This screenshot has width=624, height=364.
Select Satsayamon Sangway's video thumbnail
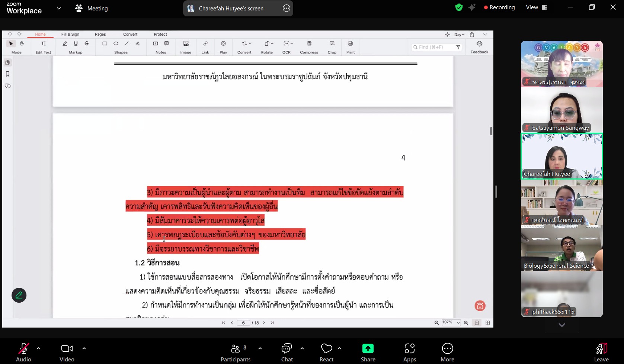click(x=561, y=110)
